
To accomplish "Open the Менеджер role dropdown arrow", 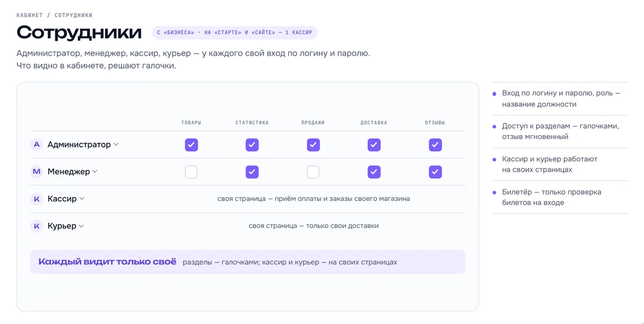I will [x=95, y=172].
